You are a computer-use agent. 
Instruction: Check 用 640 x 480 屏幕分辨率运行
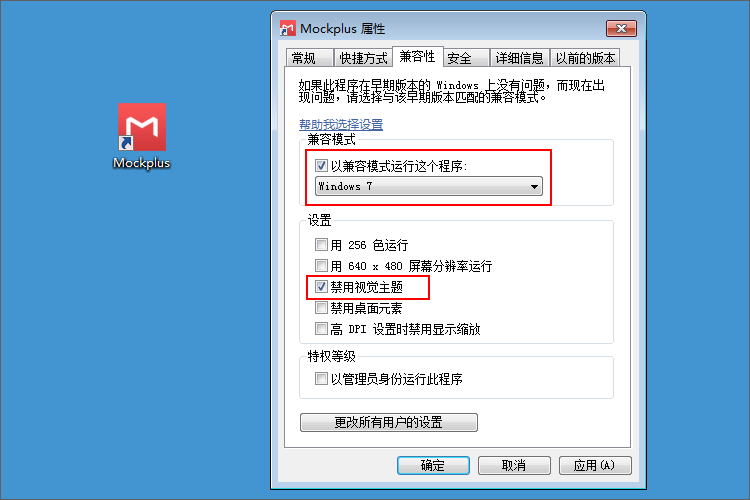[321, 266]
